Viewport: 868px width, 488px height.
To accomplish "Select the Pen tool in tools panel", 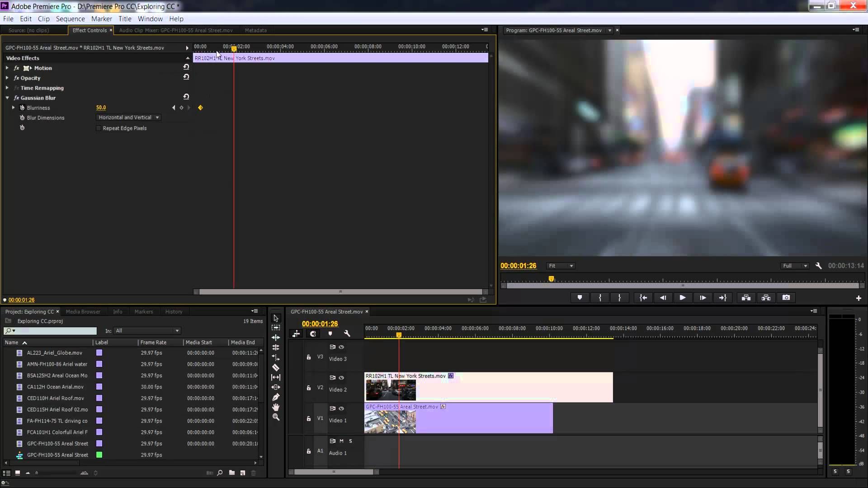I will coord(276,397).
